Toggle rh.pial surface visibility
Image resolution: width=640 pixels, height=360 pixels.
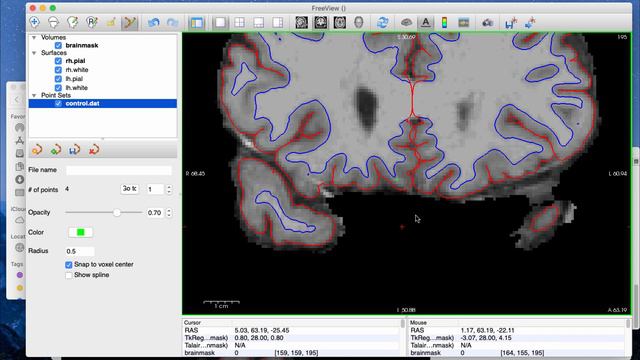pyautogui.click(x=58, y=61)
